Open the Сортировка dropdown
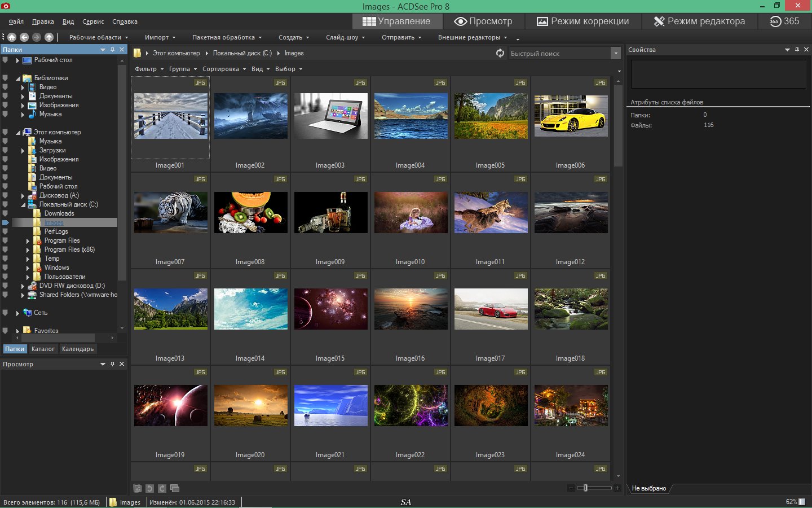Screen dimensions: 812x508 click(224, 69)
